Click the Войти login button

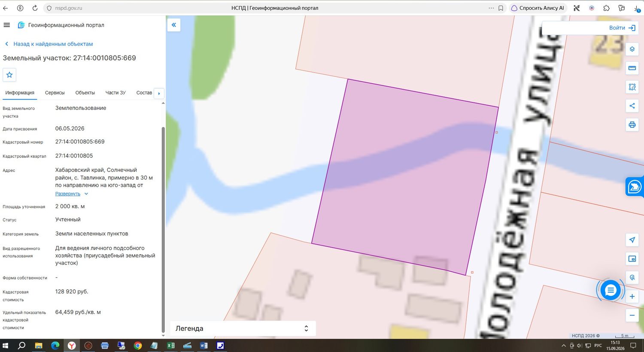click(622, 28)
